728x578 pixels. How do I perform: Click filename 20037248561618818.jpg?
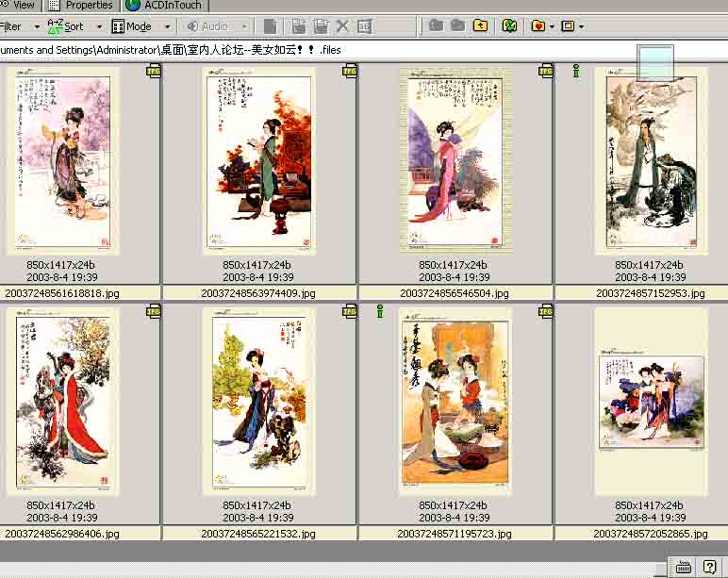tap(62, 293)
